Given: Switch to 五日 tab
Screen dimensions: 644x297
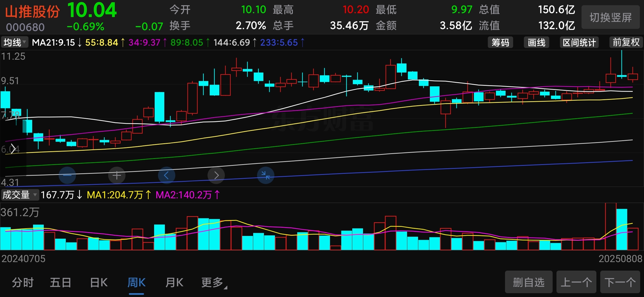Looking at the screenshot, I should (61, 282).
